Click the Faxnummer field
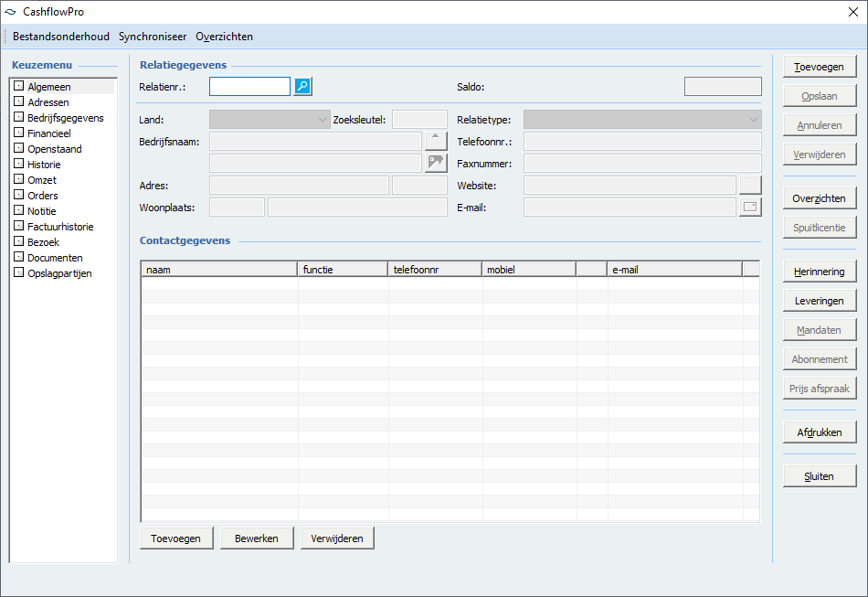Screen dimensions: 868x597 [642, 164]
